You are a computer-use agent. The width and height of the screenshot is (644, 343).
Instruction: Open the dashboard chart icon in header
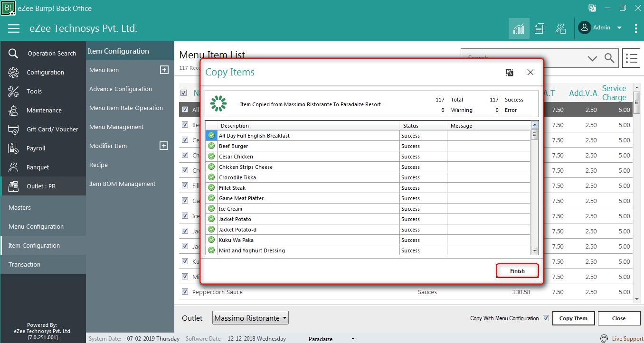519,28
